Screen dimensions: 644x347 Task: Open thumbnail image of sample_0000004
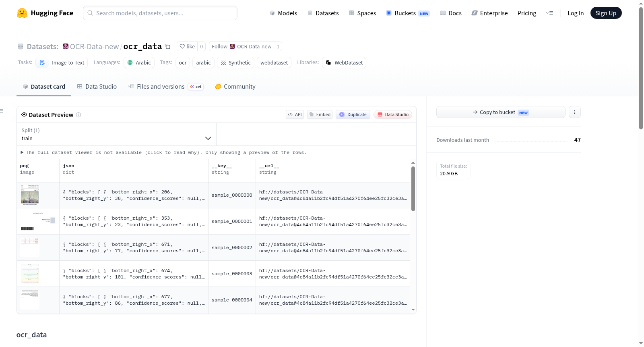[x=30, y=300]
